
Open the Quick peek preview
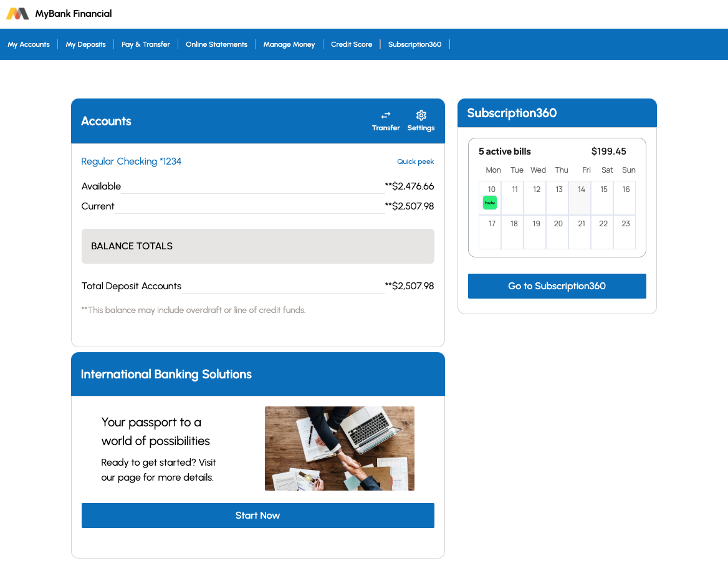(x=415, y=161)
